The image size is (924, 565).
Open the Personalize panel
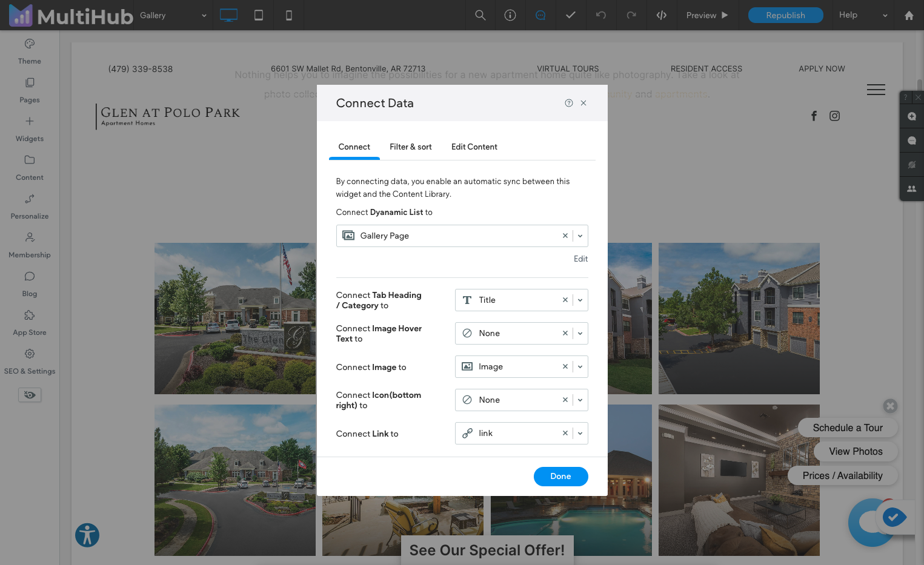tap(29, 207)
